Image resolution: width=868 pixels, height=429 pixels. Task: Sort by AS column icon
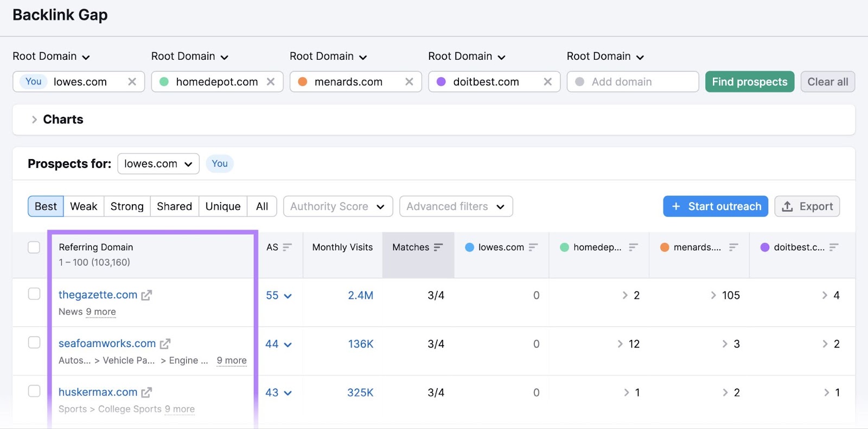click(288, 247)
